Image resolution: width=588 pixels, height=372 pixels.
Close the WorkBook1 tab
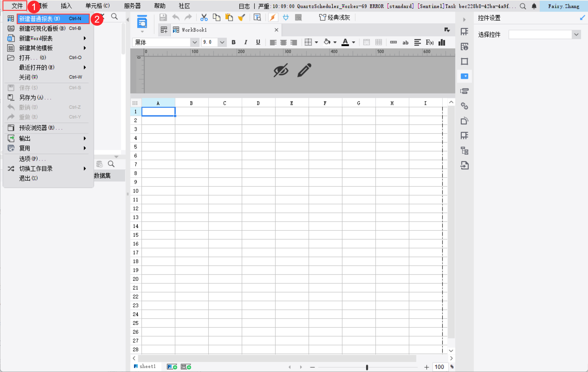point(276,30)
